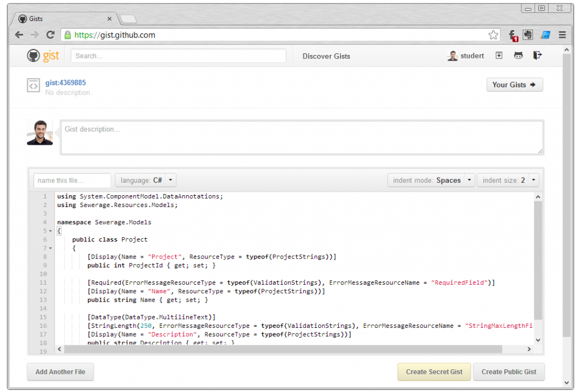This screenshot has height=392, width=581.
Task: Click line number 10 in gutter
Action: [x=43, y=274]
